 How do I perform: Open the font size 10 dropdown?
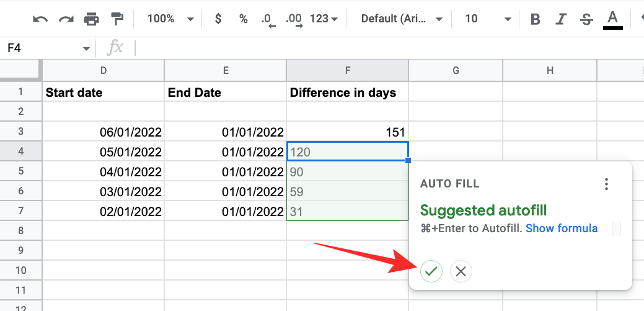point(488,19)
